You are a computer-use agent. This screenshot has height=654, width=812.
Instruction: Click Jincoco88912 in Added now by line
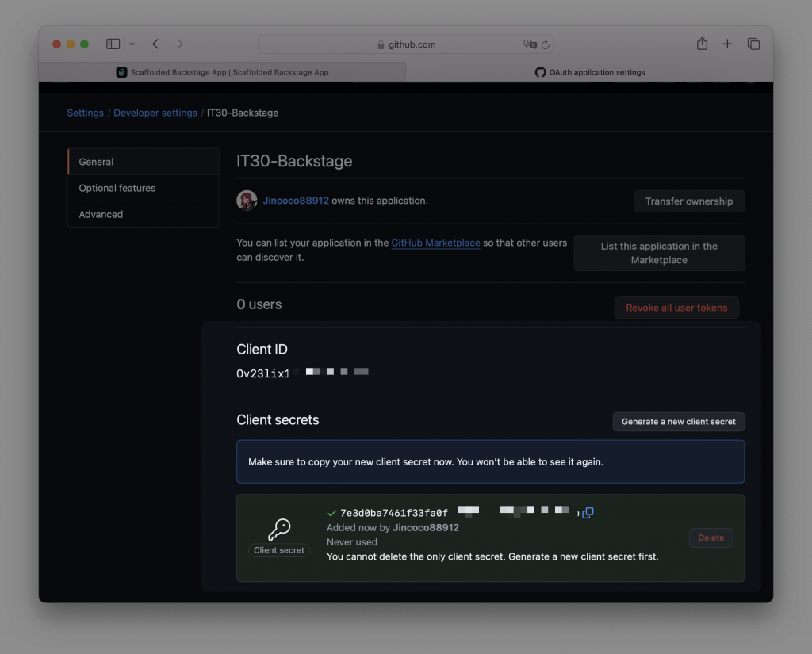pos(426,528)
